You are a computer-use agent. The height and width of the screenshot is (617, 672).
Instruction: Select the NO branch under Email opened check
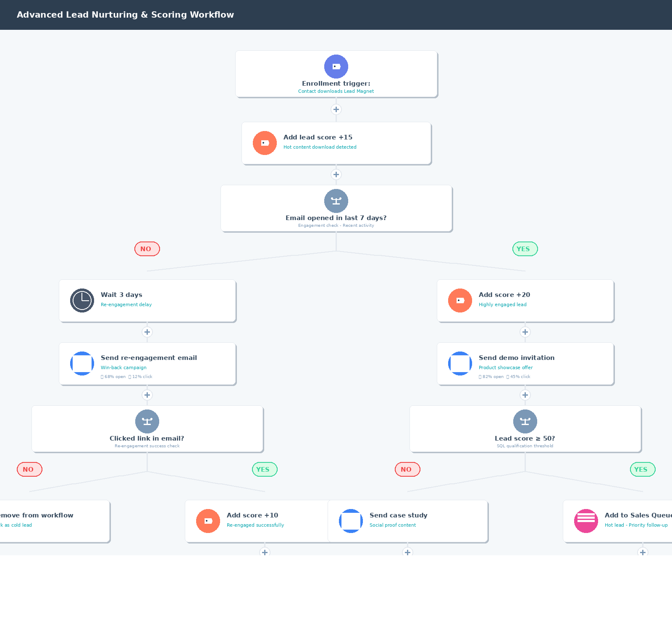click(x=147, y=249)
